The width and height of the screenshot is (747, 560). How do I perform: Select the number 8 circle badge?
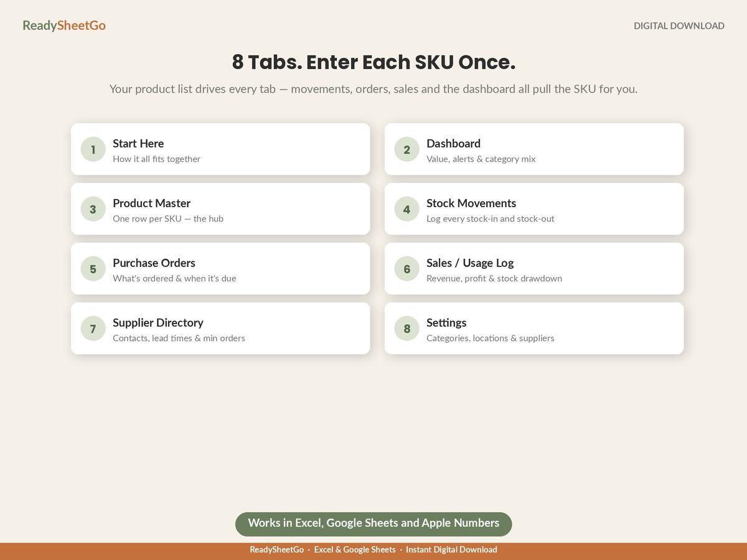coord(406,329)
